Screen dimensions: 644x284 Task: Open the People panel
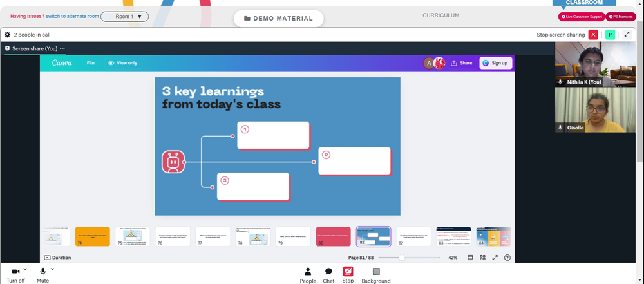(x=308, y=276)
